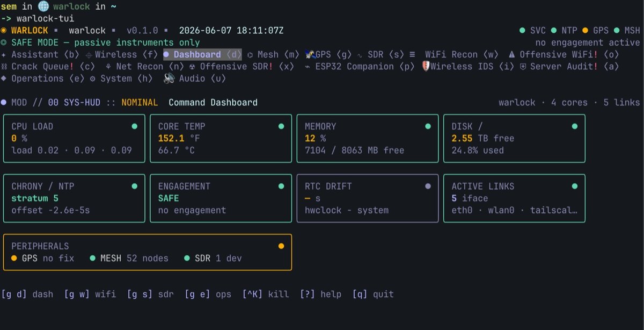Screen dimensions: 644x330
Task: Click the [g w] wifi shortcut
Action: pos(90,294)
